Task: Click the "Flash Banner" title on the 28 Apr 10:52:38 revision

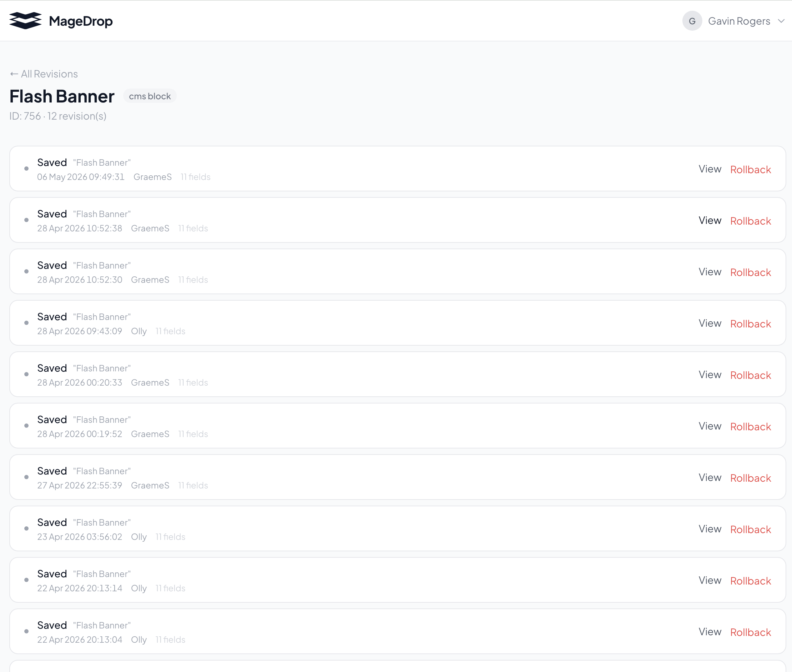Action: click(102, 215)
